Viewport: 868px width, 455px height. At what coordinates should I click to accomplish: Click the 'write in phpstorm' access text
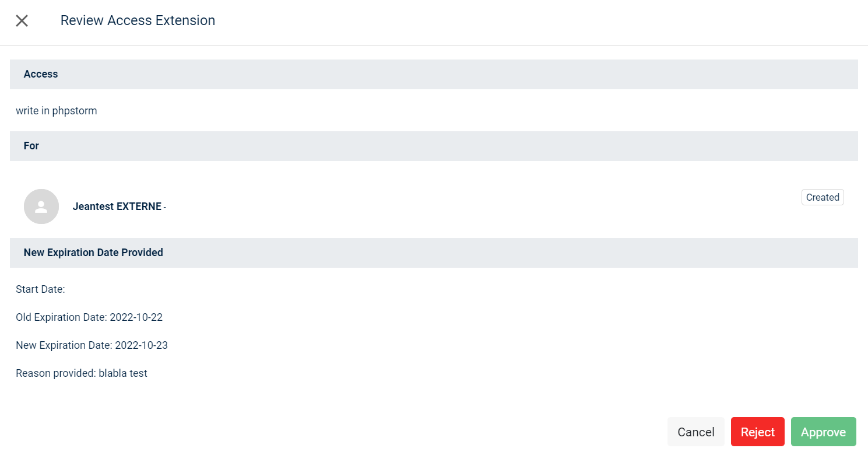click(x=56, y=111)
